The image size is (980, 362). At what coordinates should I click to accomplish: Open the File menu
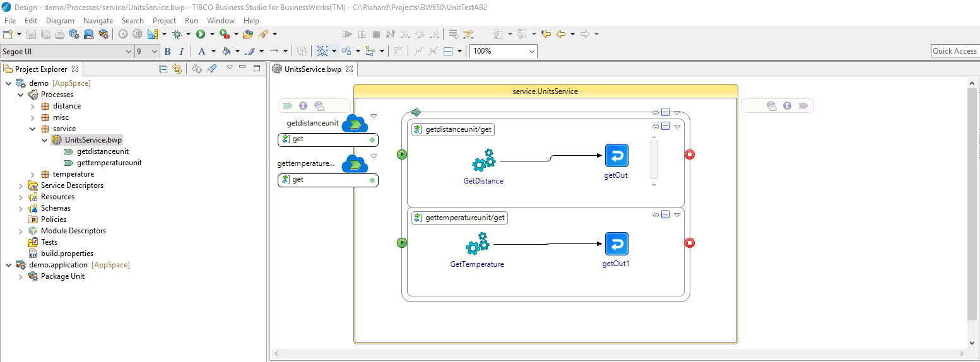pos(10,20)
